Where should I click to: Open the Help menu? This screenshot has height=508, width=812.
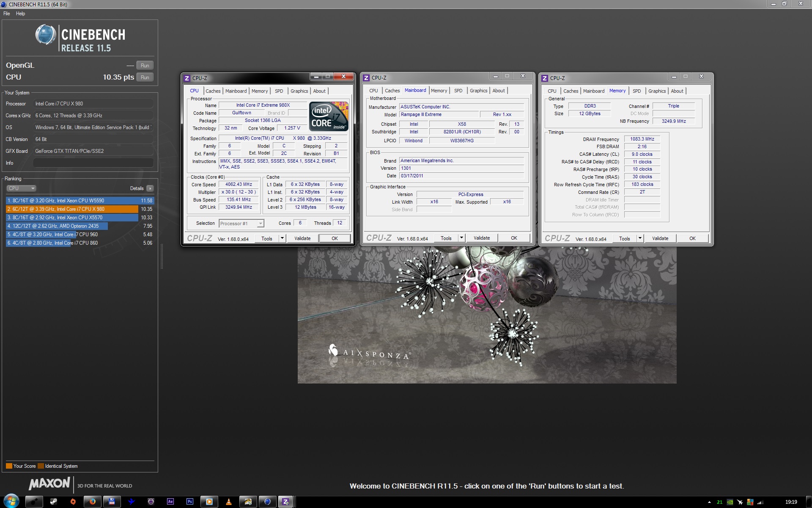[21, 14]
